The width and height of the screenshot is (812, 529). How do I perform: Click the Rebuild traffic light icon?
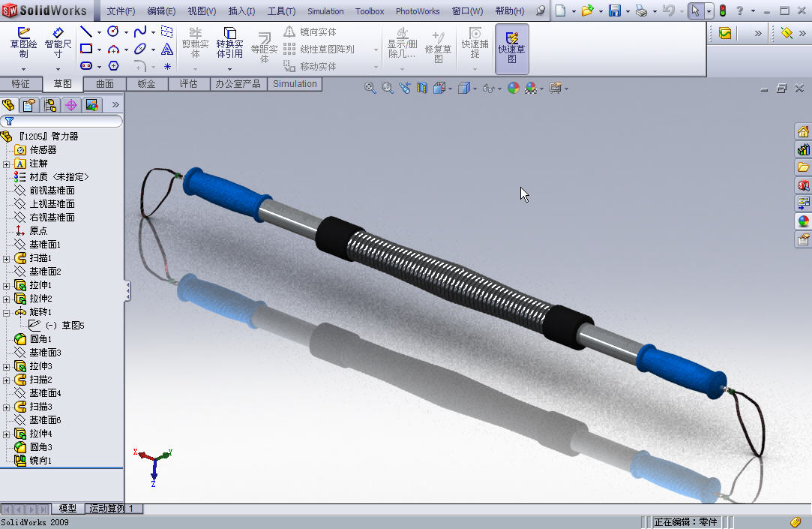[x=723, y=11]
